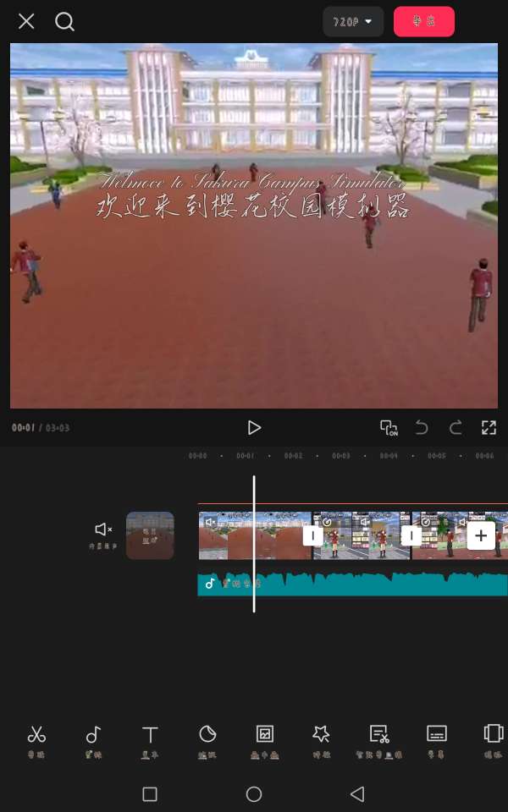Open the smart caption-cut tool
This screenshot has width=508, height=812.
point(379,741)
